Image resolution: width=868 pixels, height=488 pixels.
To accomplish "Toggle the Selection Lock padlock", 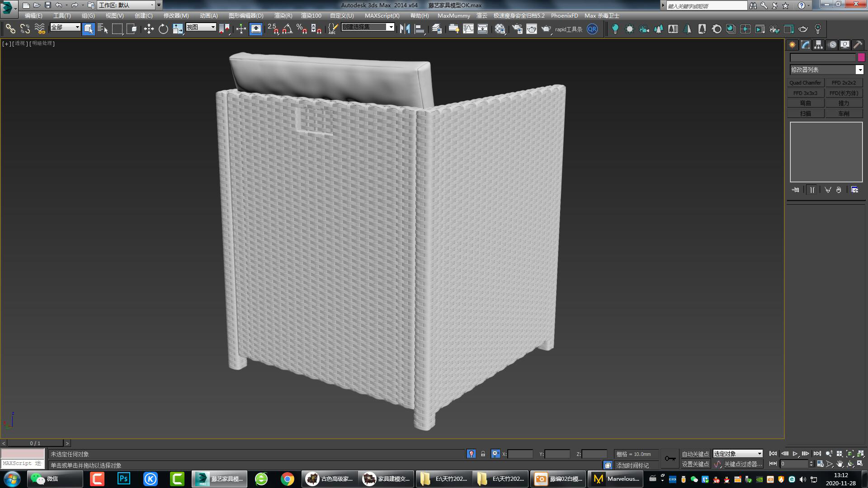I will 483,454.
